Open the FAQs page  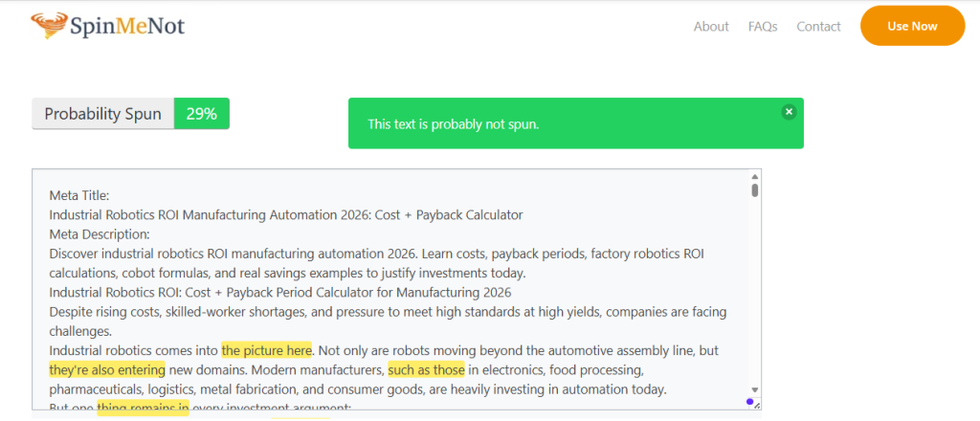click(x=763, y=26)
